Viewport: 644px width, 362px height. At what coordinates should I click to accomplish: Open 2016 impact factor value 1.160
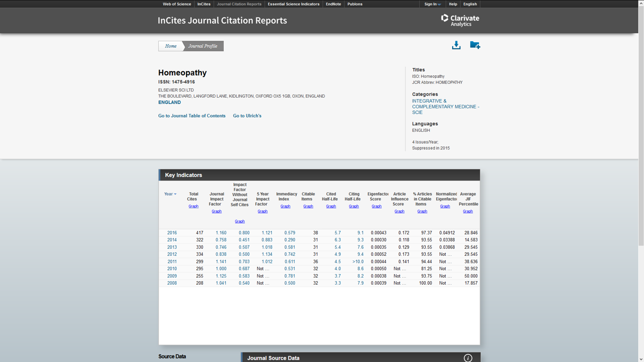coord(221,233)
